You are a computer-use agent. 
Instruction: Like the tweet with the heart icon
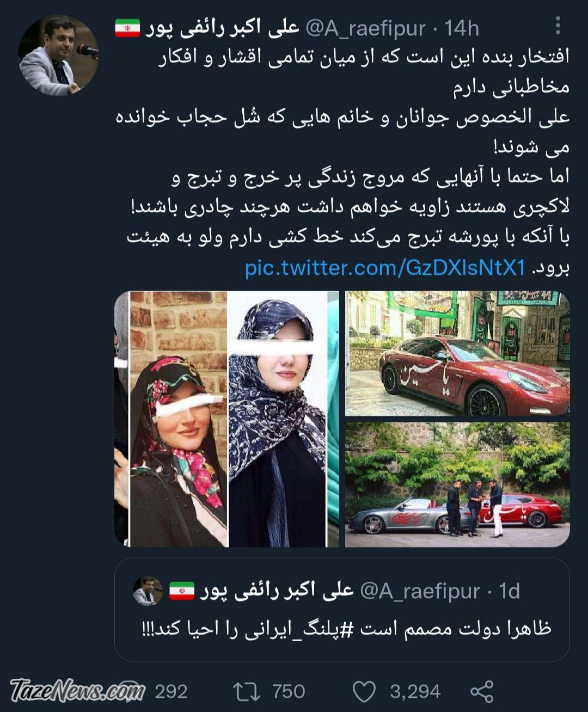[364, 691]
